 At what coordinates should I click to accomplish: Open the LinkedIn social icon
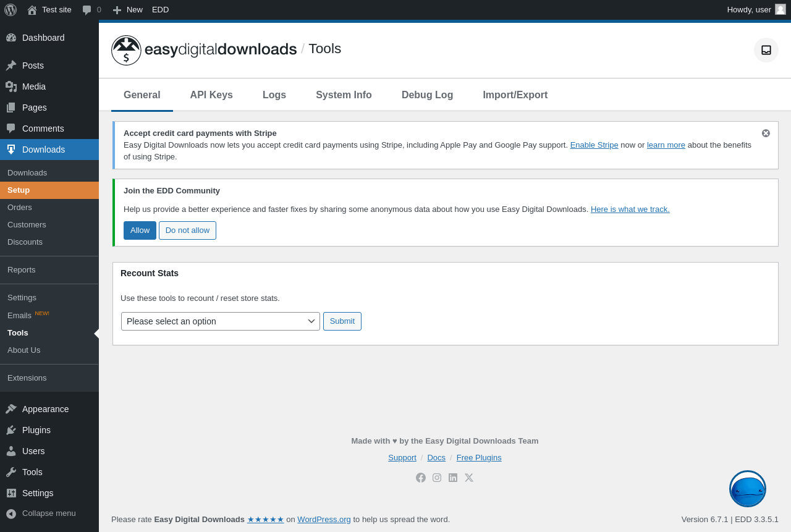tap(453, 478)
